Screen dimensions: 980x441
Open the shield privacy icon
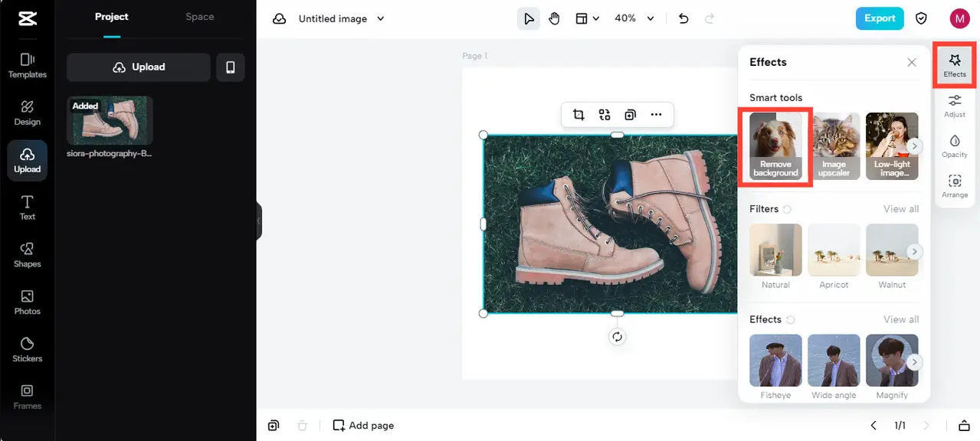(922, 18)
